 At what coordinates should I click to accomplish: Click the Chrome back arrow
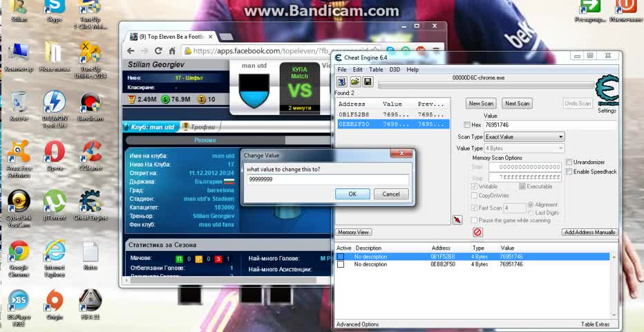(x=131, y=51)
